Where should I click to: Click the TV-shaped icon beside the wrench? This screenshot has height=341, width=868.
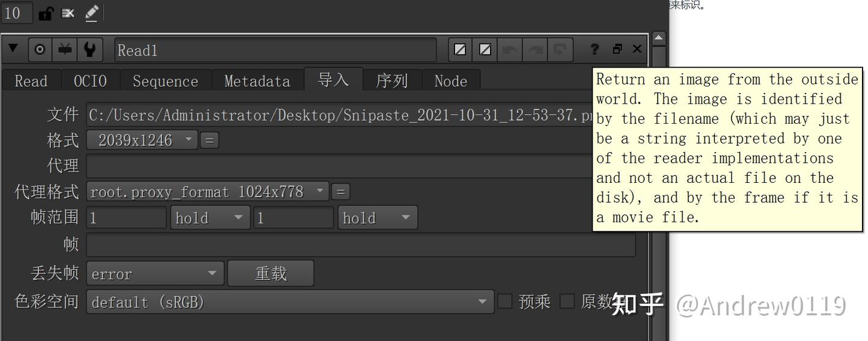point(65,50)
